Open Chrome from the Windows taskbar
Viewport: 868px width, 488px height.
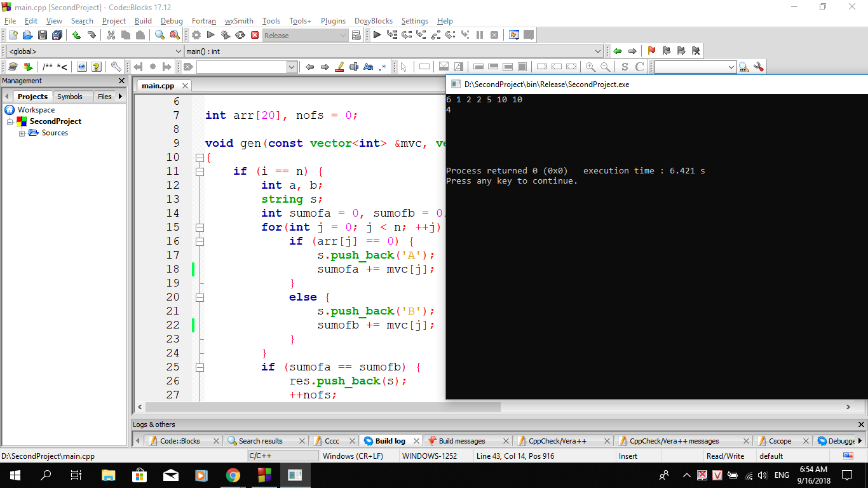pos(233,475)
